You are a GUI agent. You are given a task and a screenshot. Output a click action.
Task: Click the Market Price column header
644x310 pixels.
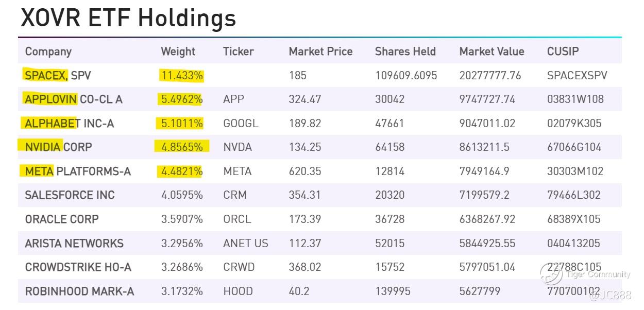[320, 51]
